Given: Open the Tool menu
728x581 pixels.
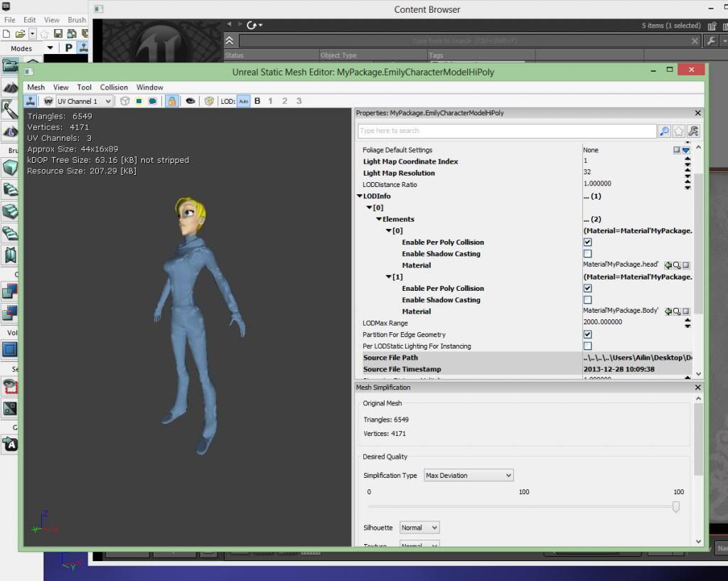Looking at the screenshot, I should [x=84, y=87].
